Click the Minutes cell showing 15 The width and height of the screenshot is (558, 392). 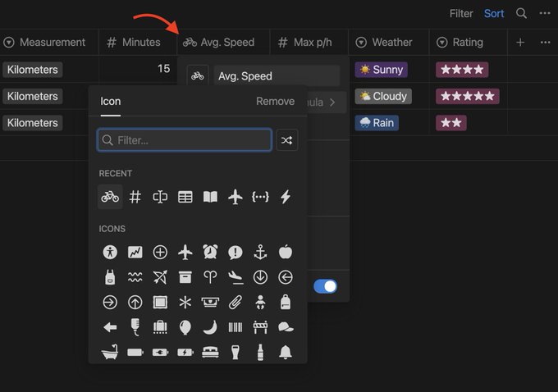pos(138,69)
